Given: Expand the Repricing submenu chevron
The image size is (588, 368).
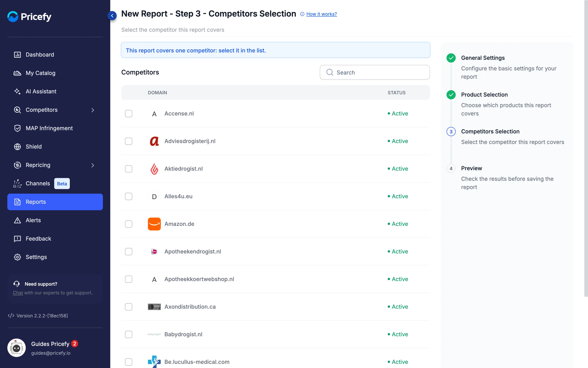Looking at the screenshot, I should pyautogui.click(x=93, y=165).
